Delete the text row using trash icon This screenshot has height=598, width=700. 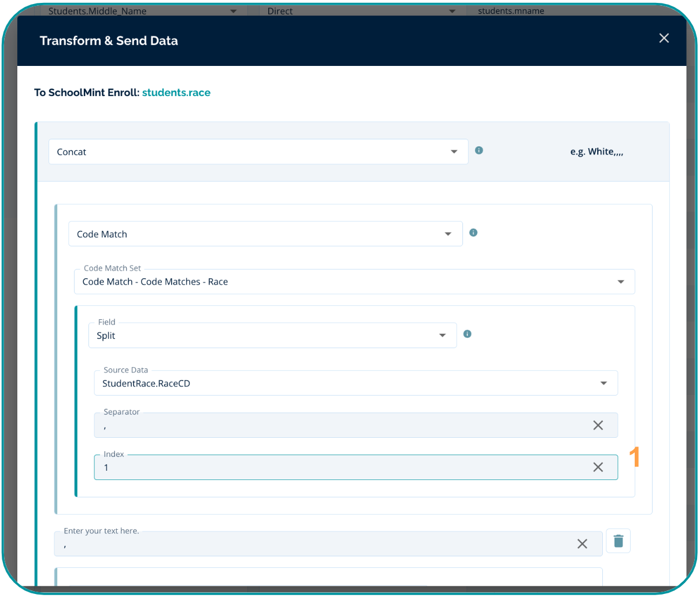[618, 541]
